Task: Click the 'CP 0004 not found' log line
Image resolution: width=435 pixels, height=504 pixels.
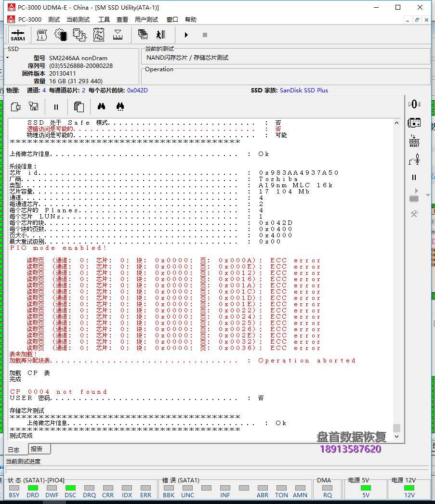Action: (58, 392)
